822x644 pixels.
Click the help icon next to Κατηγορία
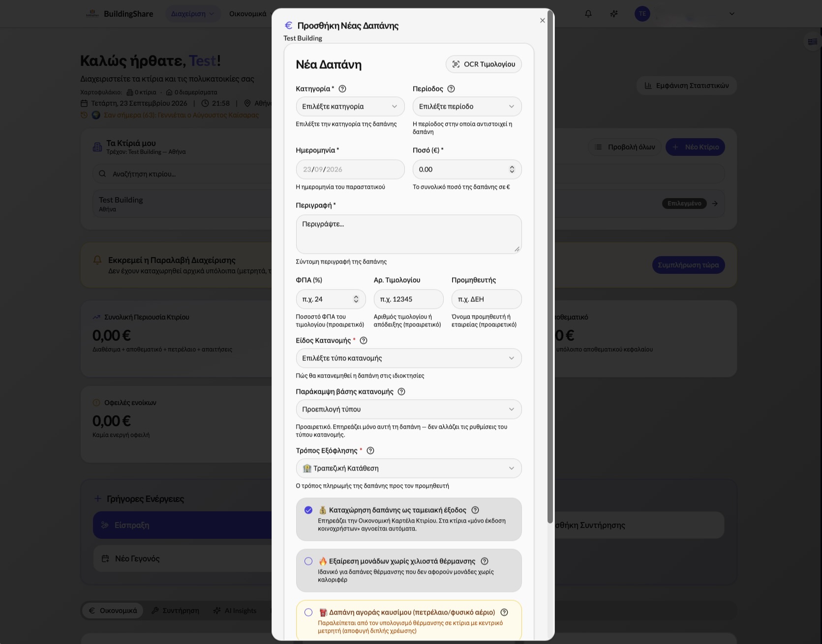tap(342, 89)
